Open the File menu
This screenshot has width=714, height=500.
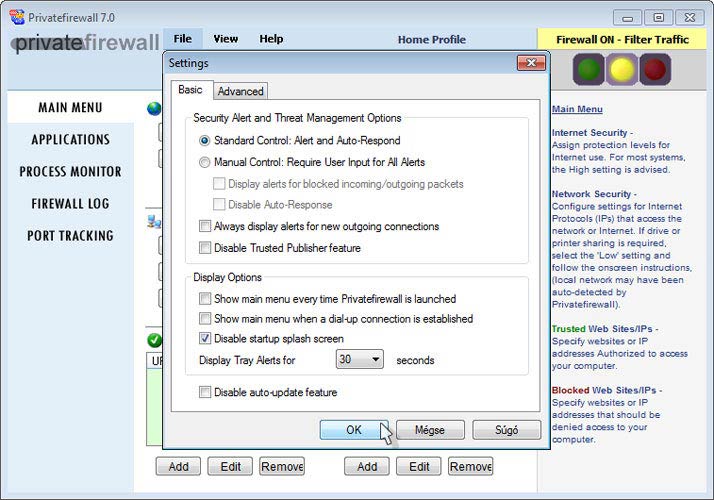(x=182, y=39)
